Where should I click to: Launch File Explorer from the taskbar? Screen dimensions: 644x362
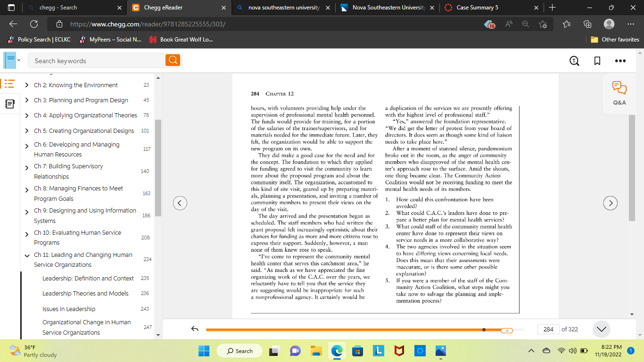click(316, 351)
